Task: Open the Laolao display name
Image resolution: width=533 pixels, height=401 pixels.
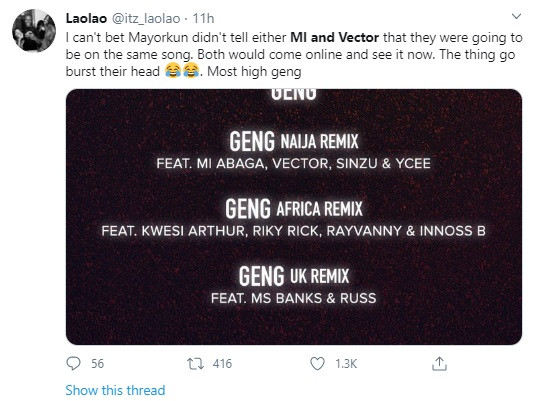Action: [86, 18]
